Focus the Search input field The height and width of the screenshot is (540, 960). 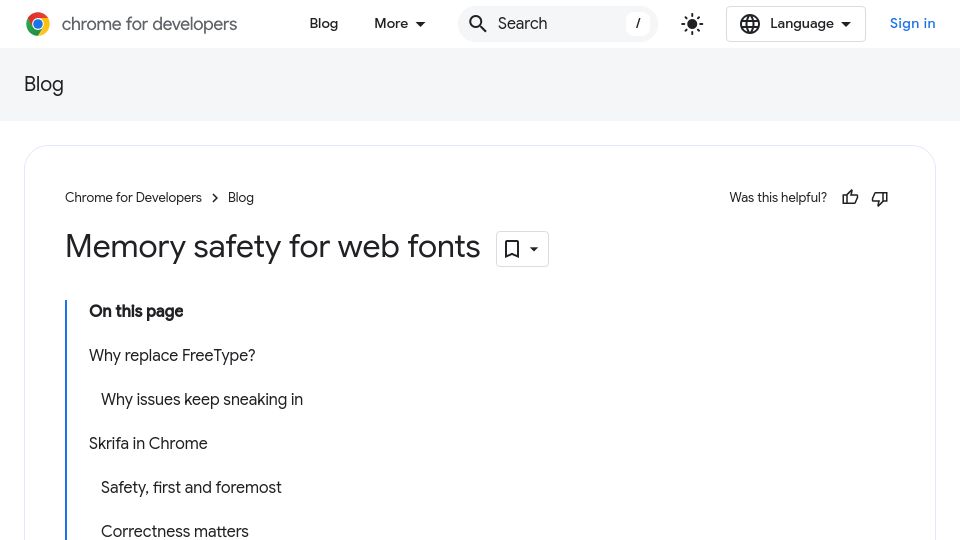pyautogui.click(x=558, y=24)
